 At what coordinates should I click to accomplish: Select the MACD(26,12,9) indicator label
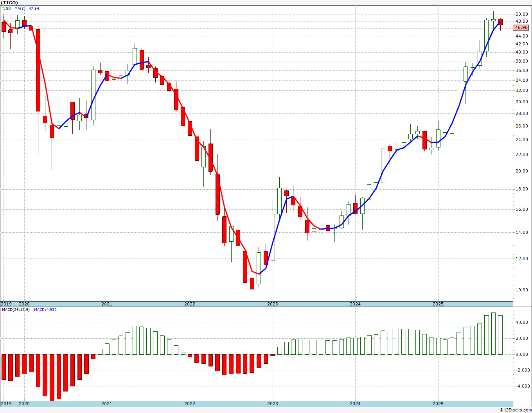pyautogui.click(x=16, y=310)
